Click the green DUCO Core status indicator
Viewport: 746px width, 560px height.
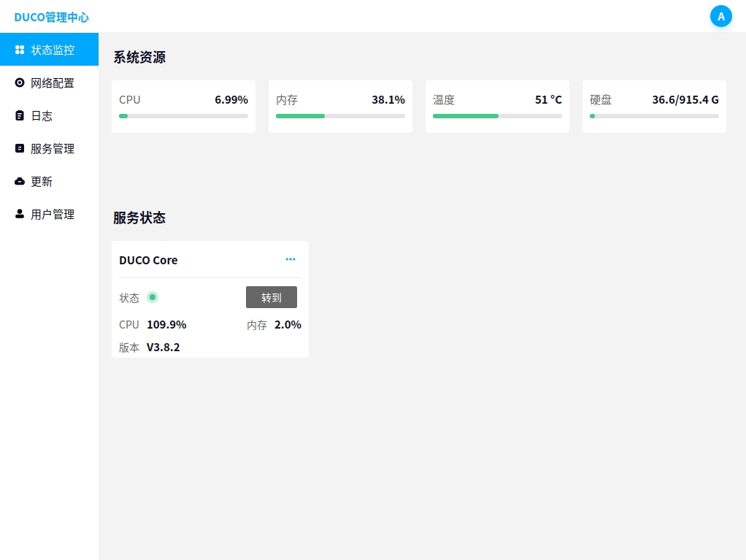pyautogui.click(x=153, y=297)
